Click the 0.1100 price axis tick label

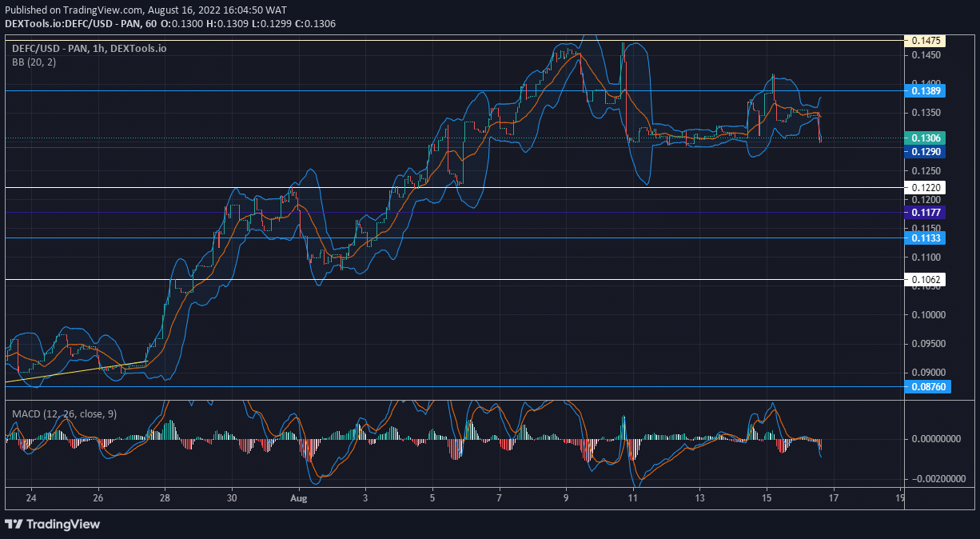pos(926,258)
